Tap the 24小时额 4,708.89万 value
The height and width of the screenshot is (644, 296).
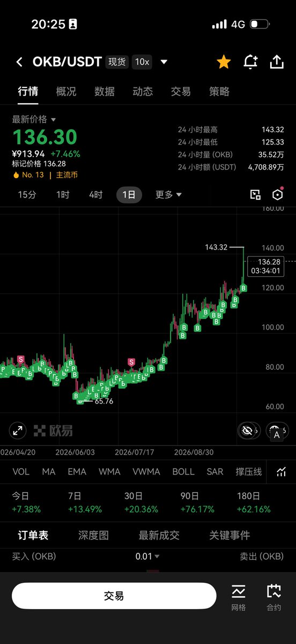[x=267, y=167]
